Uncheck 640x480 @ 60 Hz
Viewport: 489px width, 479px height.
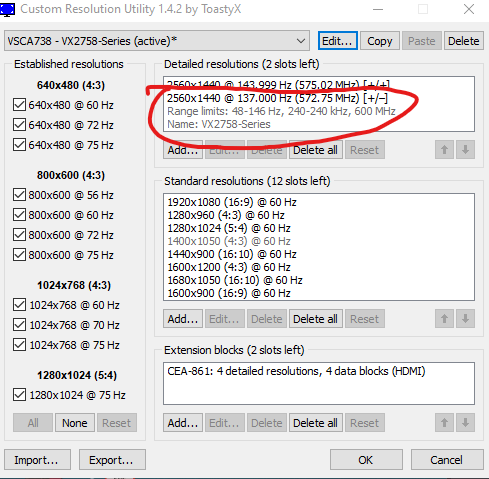tap(19, 105)
